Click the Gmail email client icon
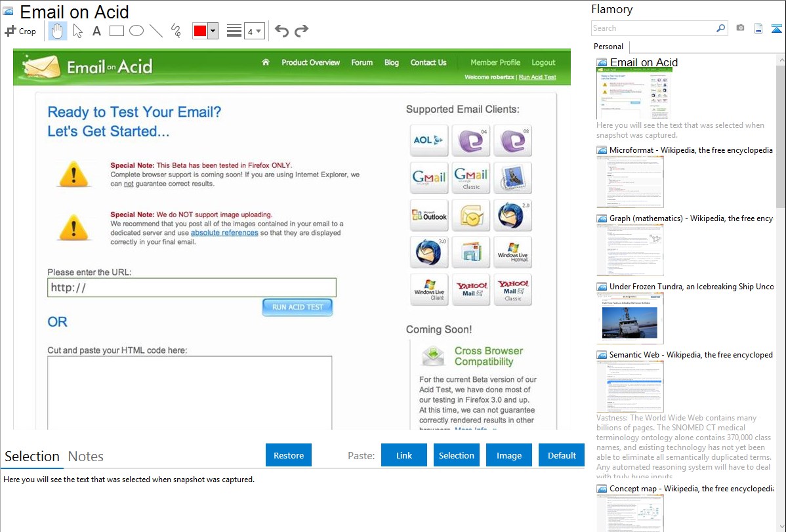786x532 pixels. click(x=429, y=178)
